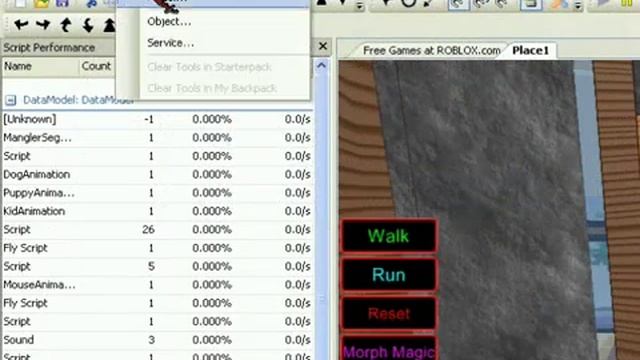
Task: Click the rotate camera right arrow
Action: pyautogui.click(x=43, y=25)
